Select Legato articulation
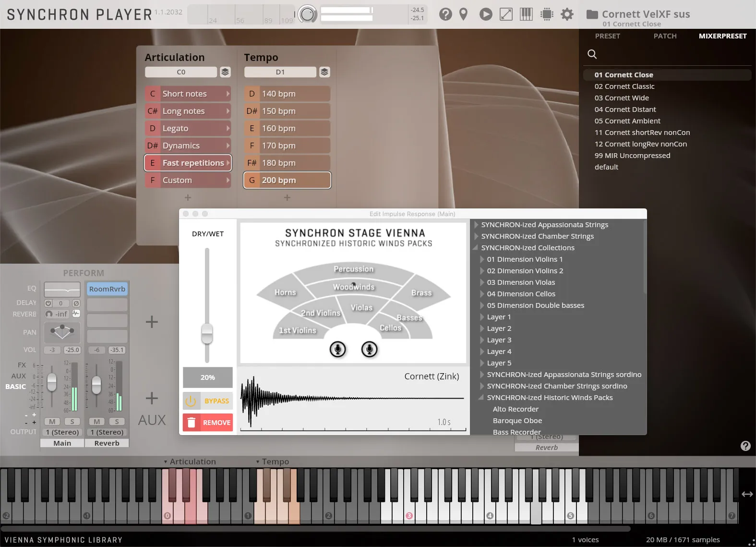The height and width of the screenshot is (547, 756). click(188, 128)
